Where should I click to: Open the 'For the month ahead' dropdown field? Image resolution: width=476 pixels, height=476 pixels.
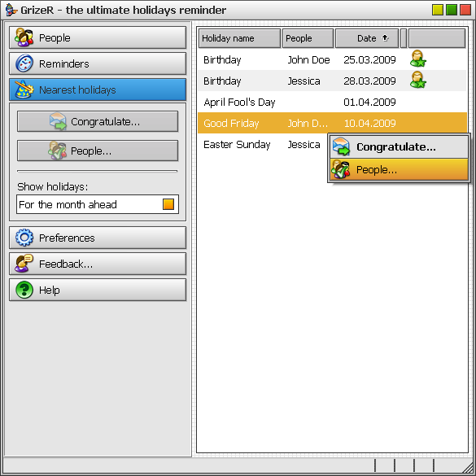click(x=98, y=204)
